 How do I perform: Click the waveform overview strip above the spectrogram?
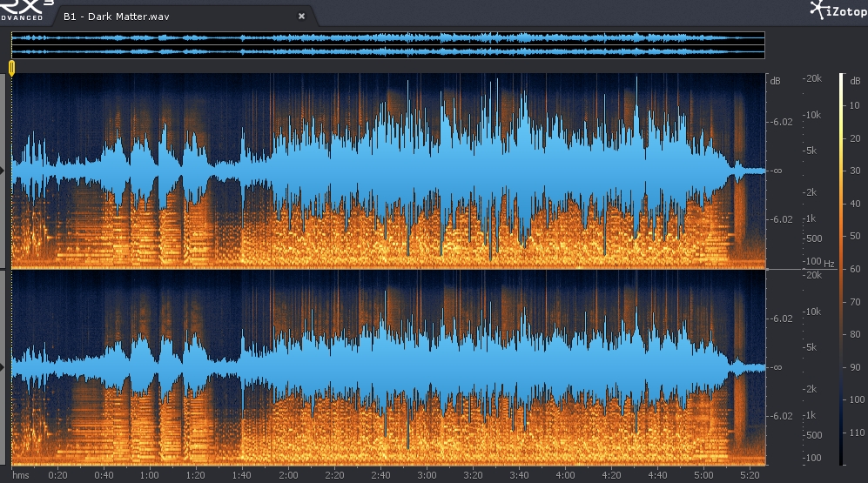pyautogui.click(x=387, y=45)
